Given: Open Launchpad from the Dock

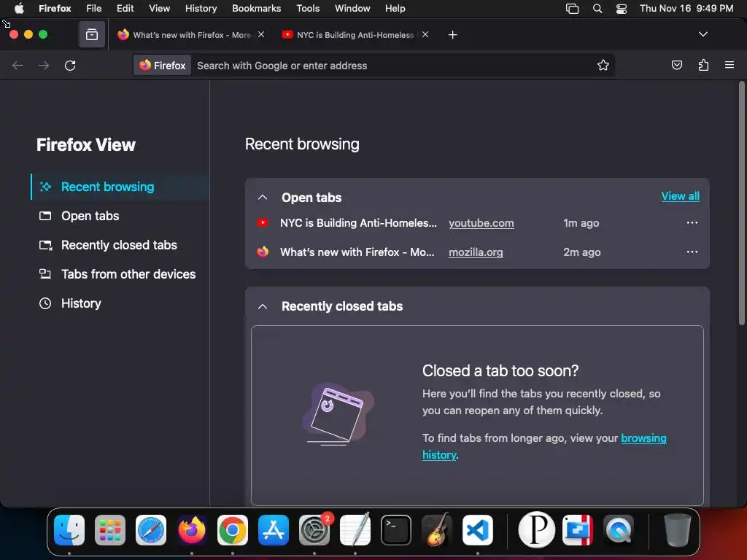Looking at the screenshot, I should tap(110, 530).
